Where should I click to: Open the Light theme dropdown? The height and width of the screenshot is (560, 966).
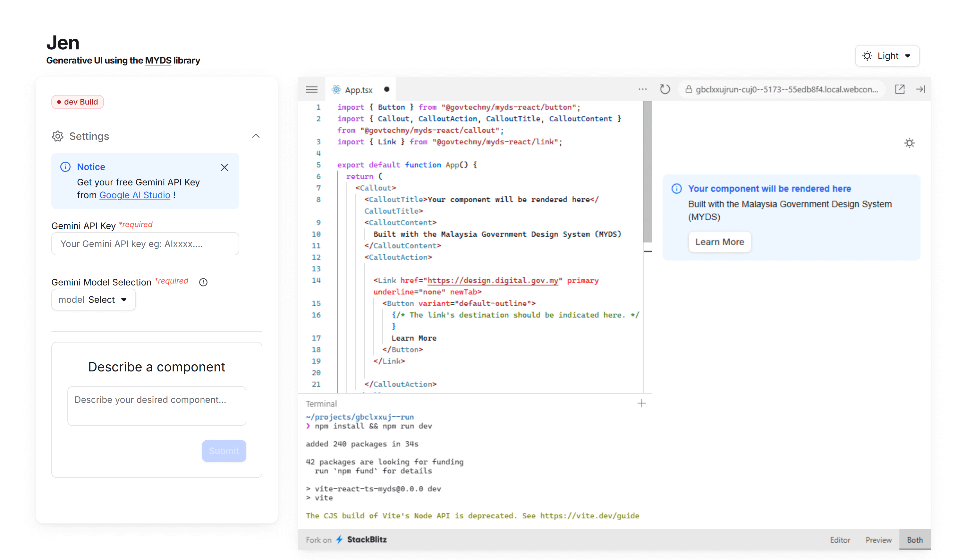[x=887, y=56]
